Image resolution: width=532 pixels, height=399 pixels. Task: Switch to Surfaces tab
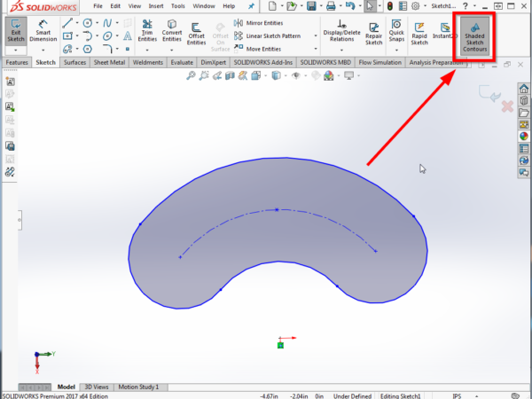coord(74,62)
